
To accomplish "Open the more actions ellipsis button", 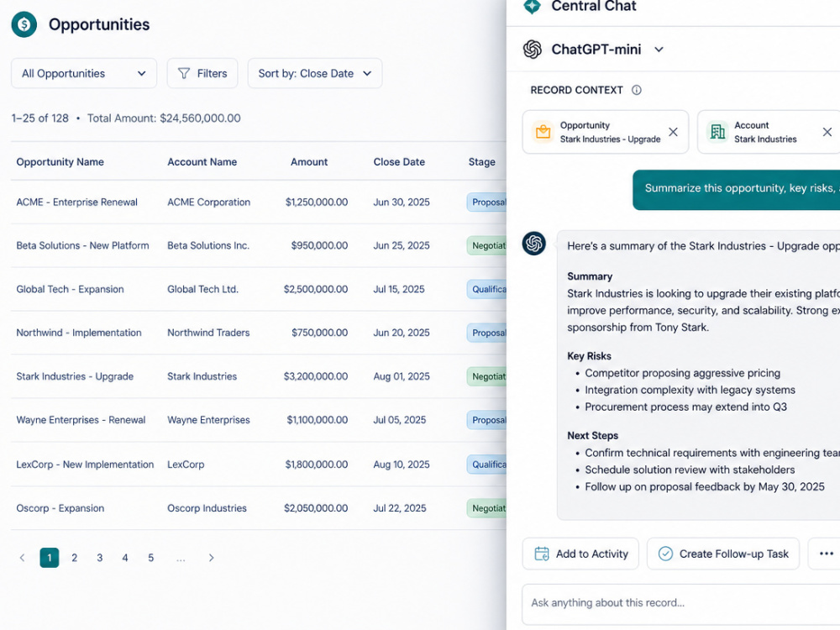I will tap(824, 554).
